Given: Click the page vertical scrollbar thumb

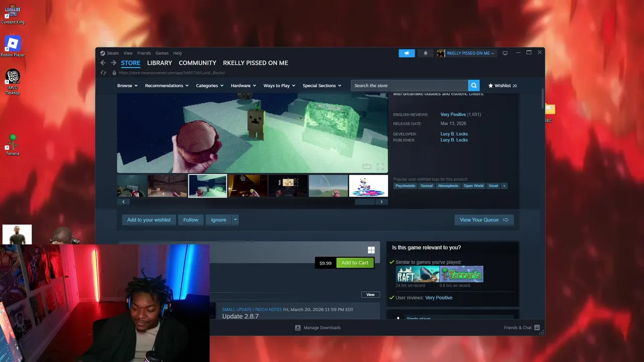Looking at the screenshot, I should (542, 99).
